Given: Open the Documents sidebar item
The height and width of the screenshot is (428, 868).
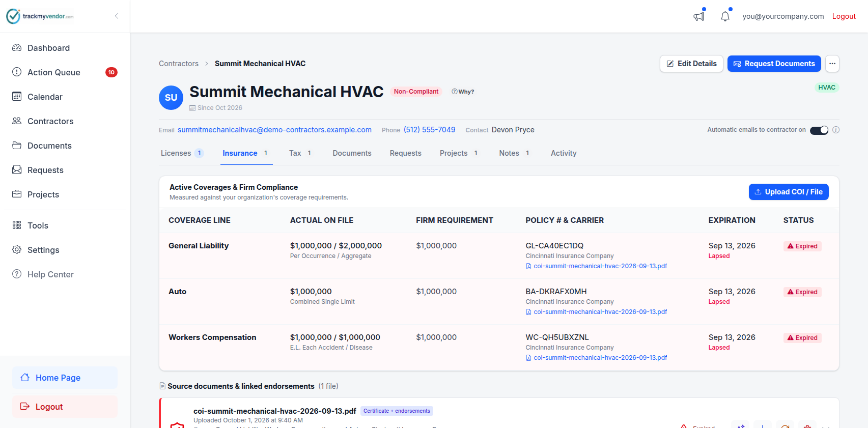Looking at the screenshot, I should 65,146.
